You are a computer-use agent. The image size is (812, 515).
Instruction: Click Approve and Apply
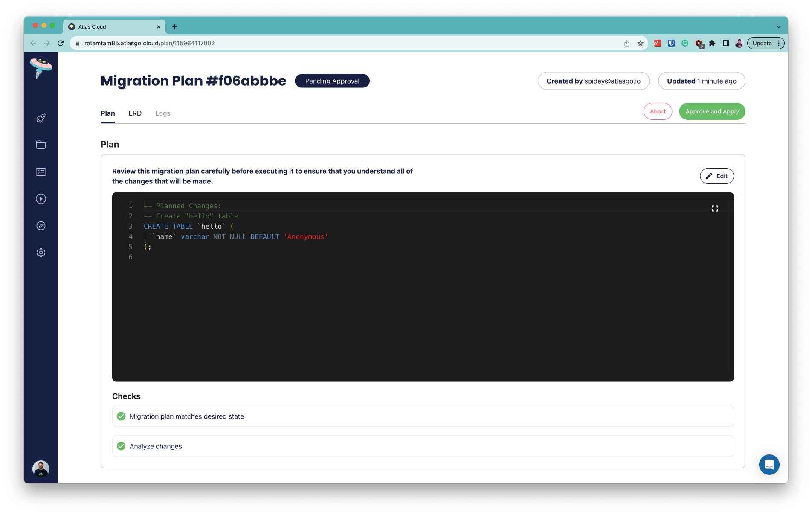pyautogui.click(x=712, y=111)
